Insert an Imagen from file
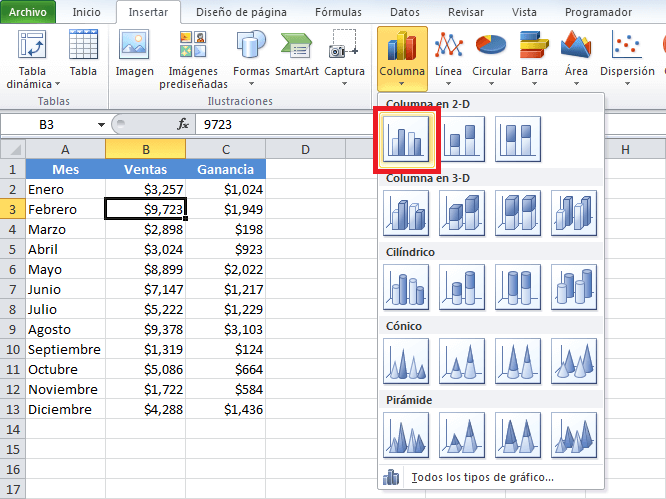 (x=134, y=53)
